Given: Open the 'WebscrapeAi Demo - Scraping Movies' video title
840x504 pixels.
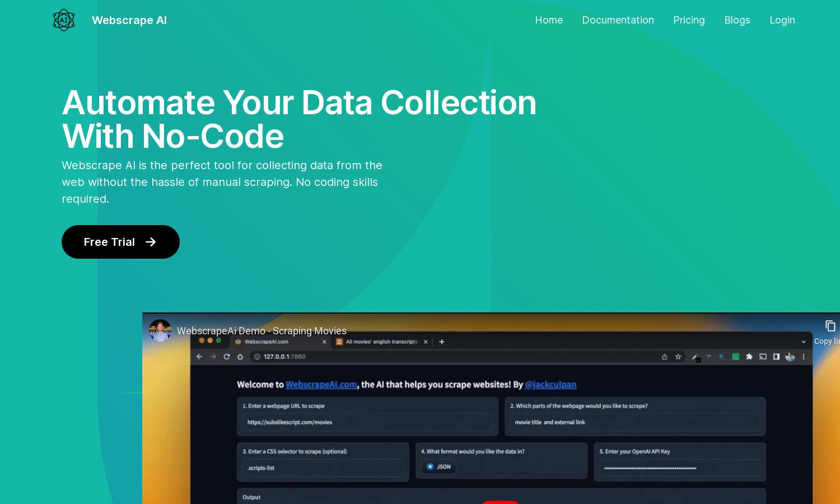Looking at the screenshot, I should point(262,331).
